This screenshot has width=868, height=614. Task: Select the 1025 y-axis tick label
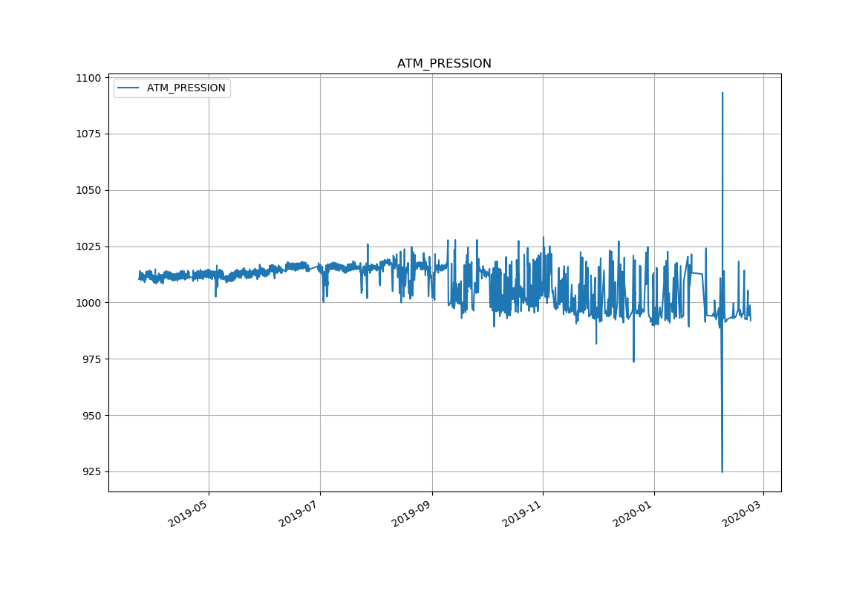(x=88, y=246)
